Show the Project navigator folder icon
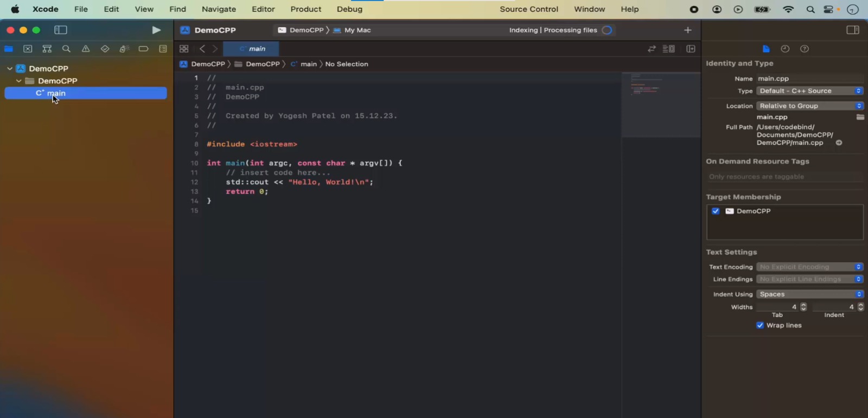The height and width of the screenshot is (418, 868). [9, 49]
